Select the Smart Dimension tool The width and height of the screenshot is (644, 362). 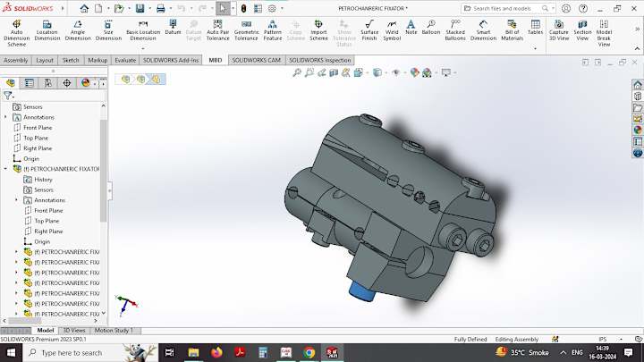coord(483,30)
